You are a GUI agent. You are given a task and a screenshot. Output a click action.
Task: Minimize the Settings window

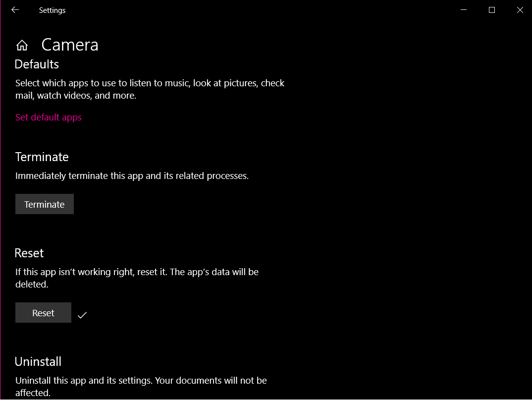pyautogui.click(x=463, y=10)
